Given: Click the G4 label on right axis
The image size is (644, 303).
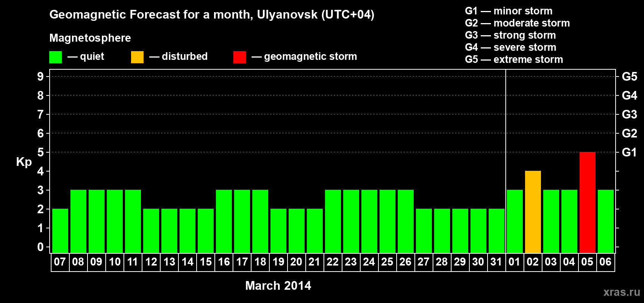Looking at the screenshot, I should (x=629, y=95).
